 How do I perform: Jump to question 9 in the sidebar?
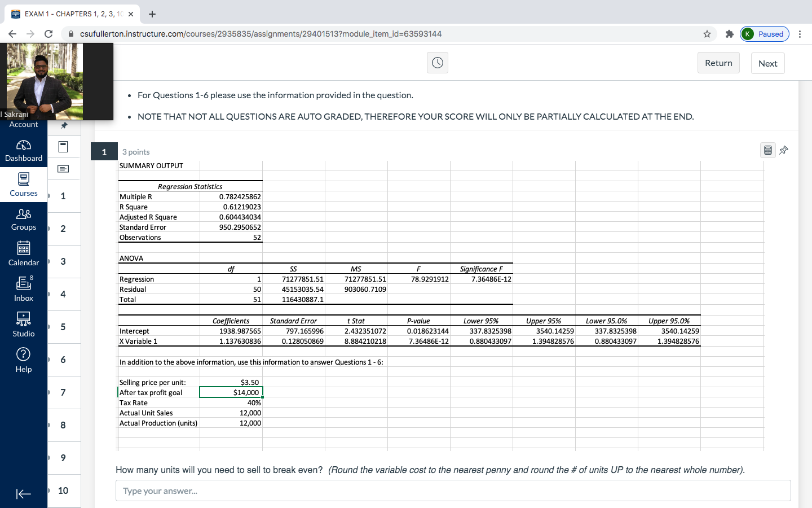click(x=63, y=458)
